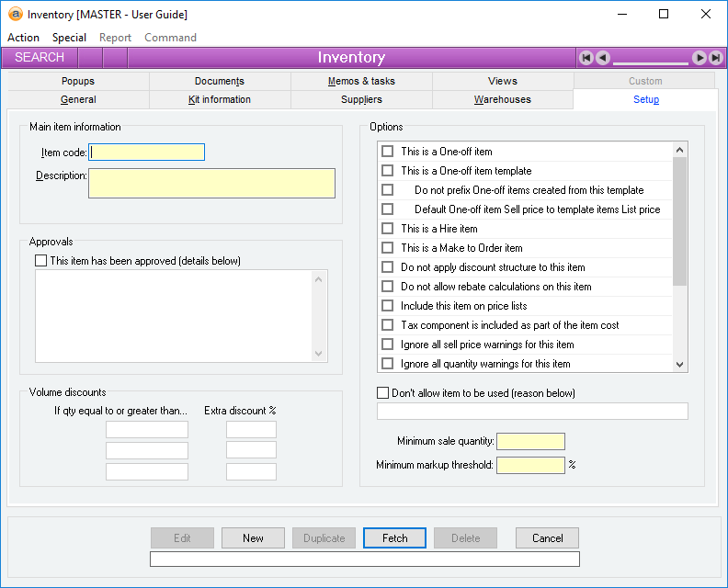This screenshot has height=588, width=728.
Task: Tick 'This item has been approved' checkbox
Action: [x=40, y=261]
